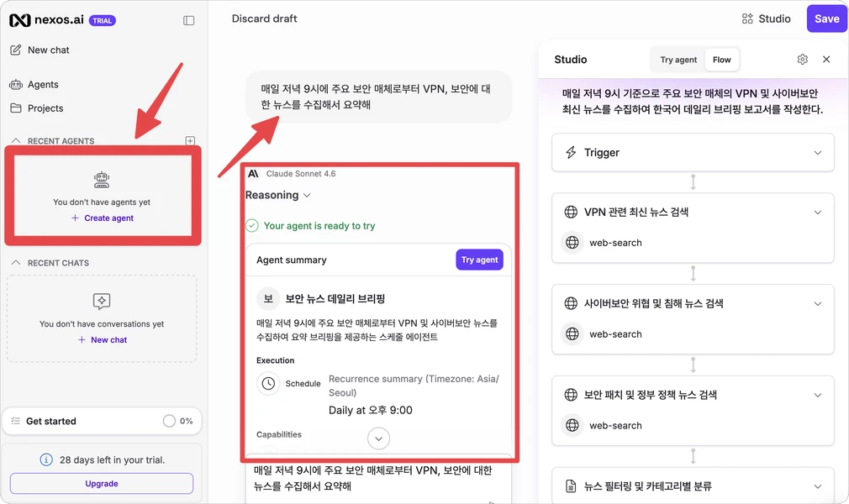The height and width of the screenshot is (504, 849).
Task: Click the Schedule clock icon
Action: [268, 383]
